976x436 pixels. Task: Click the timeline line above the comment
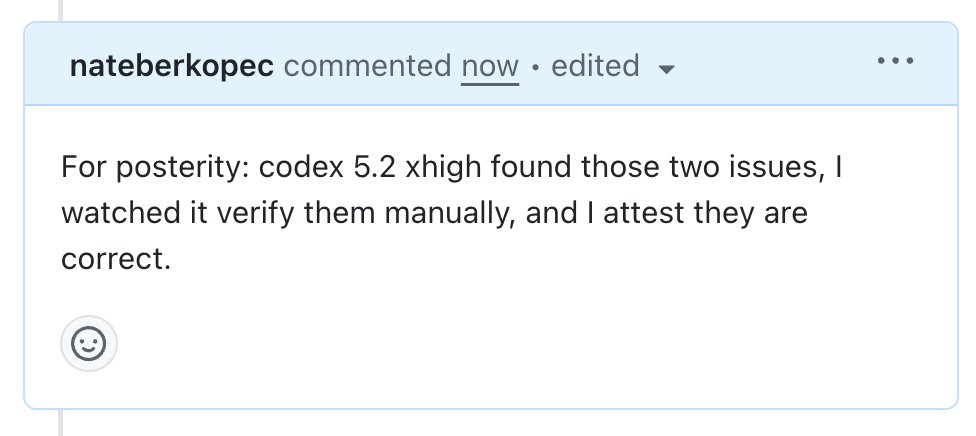click(x=60, y=10)
